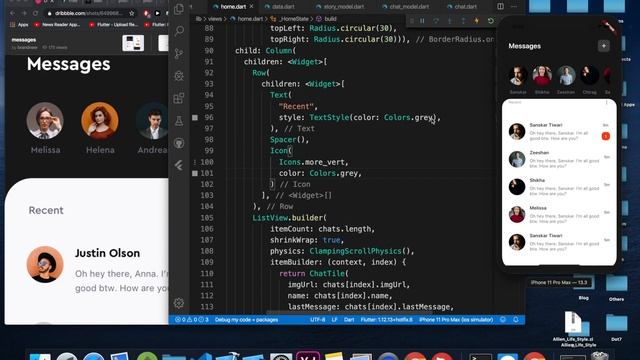Open the Explorer view in activity bar
Viewport: 640px width, 360px height.
point(179,9)
